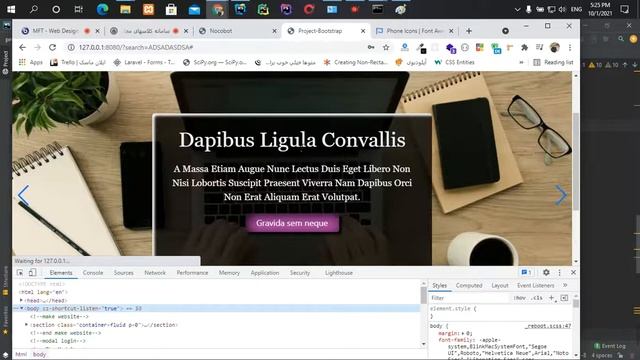
Task: Expand the head element node
Action: coord(21,300)
